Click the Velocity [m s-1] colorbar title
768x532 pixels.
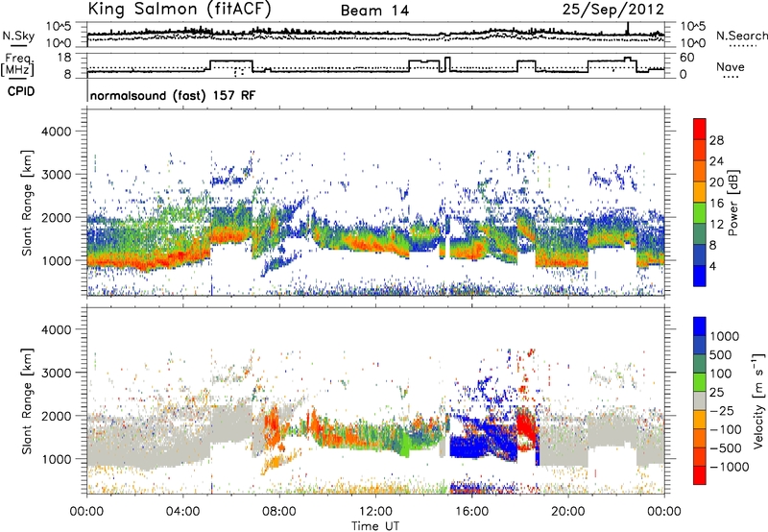(x=758, y=400)
